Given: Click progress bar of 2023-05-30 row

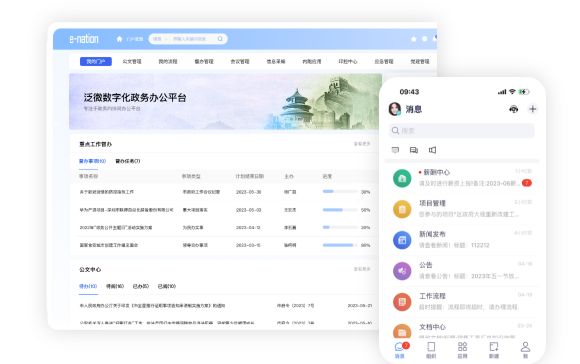Looking at the screenshot, I should [340, 192].
